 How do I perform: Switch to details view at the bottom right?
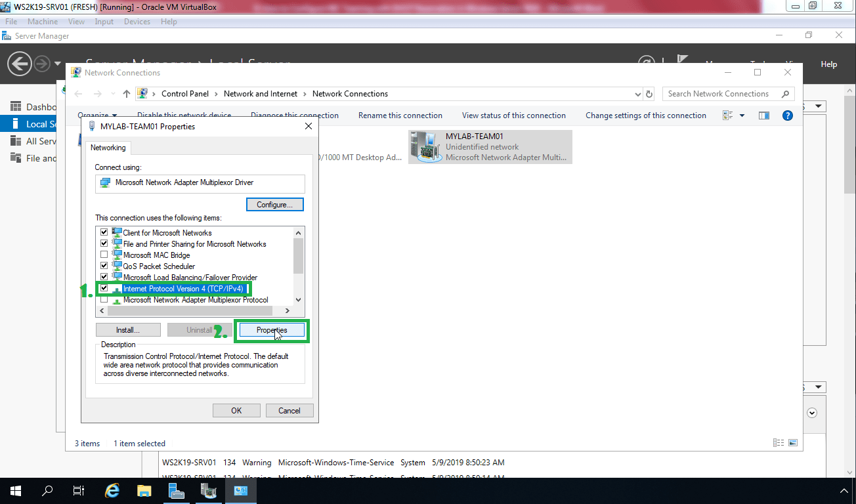779,444
